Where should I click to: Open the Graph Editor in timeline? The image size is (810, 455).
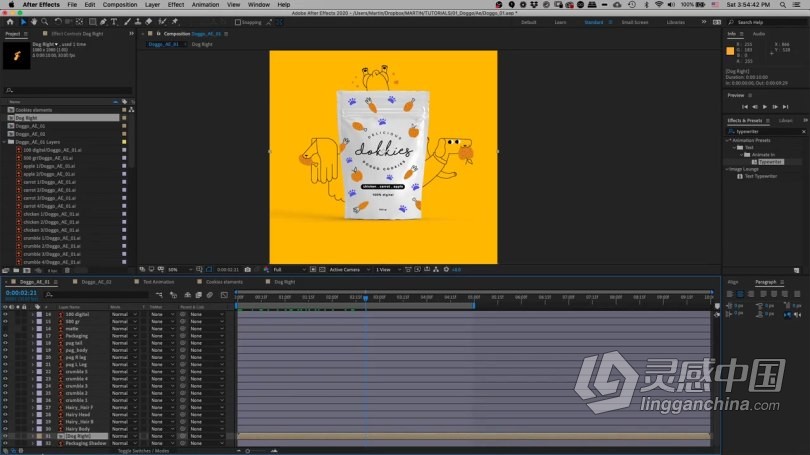[x=224, y=295]
